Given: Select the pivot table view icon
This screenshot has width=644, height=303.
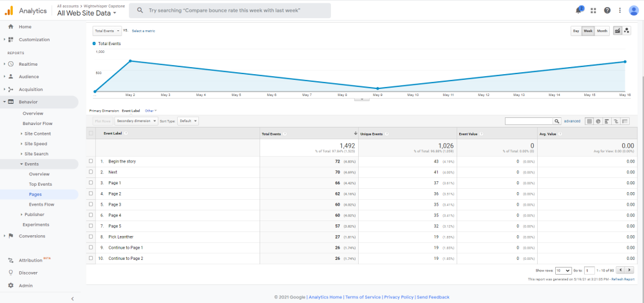Looking at the screenshot, I should tap(625, 121).
